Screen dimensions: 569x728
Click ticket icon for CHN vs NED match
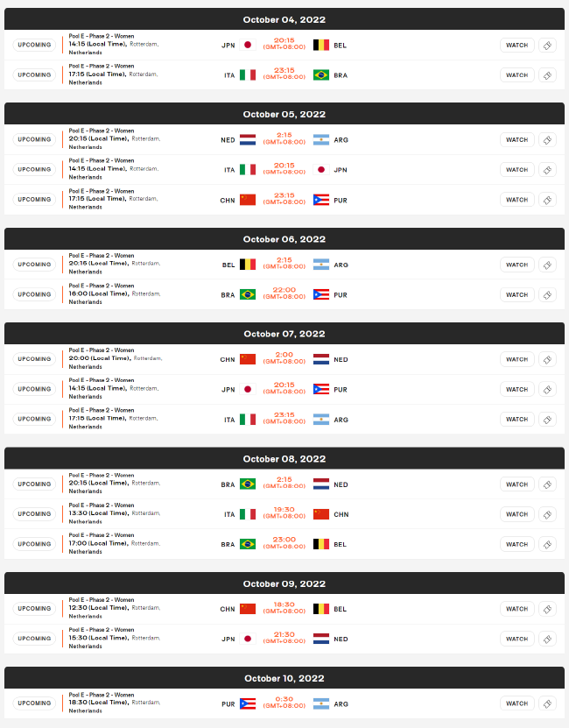(547, 359)
